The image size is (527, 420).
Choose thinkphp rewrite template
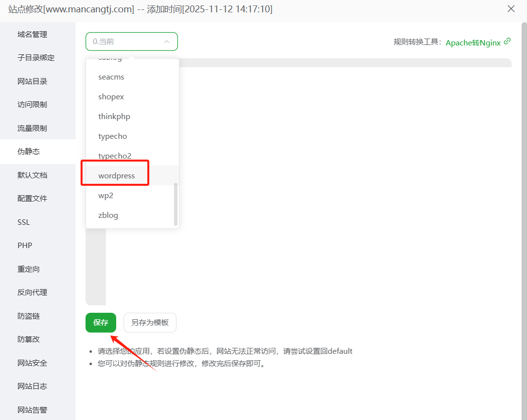(114, 117)
